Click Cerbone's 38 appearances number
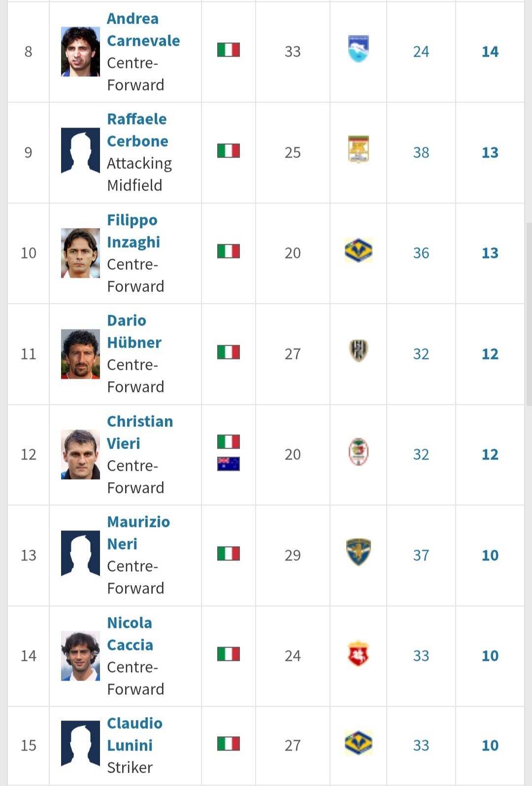 pyautogui.click(x=421, y=153)
